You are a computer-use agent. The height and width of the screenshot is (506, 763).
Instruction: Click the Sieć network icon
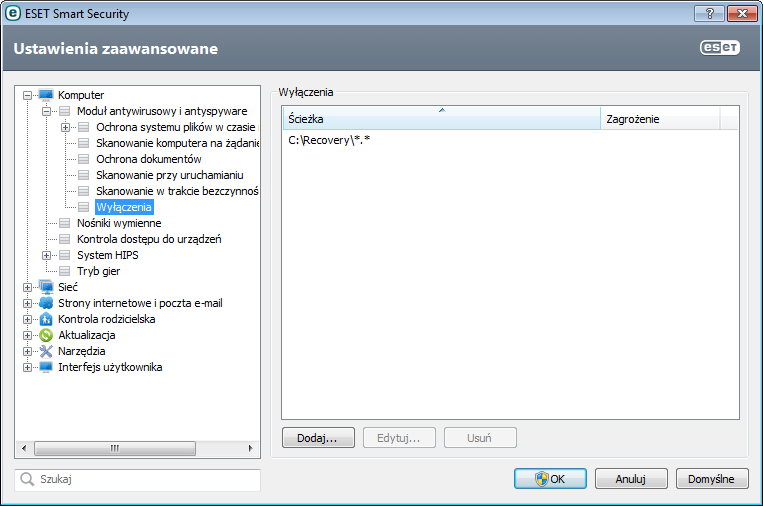pos(46,287)
